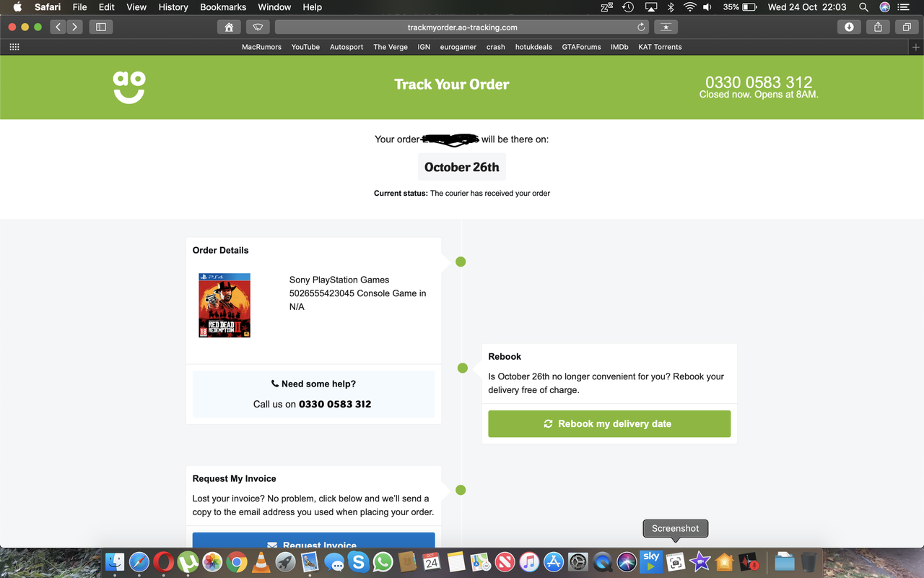
Task: Open Finder from the Dock
Action: (115, 561)
